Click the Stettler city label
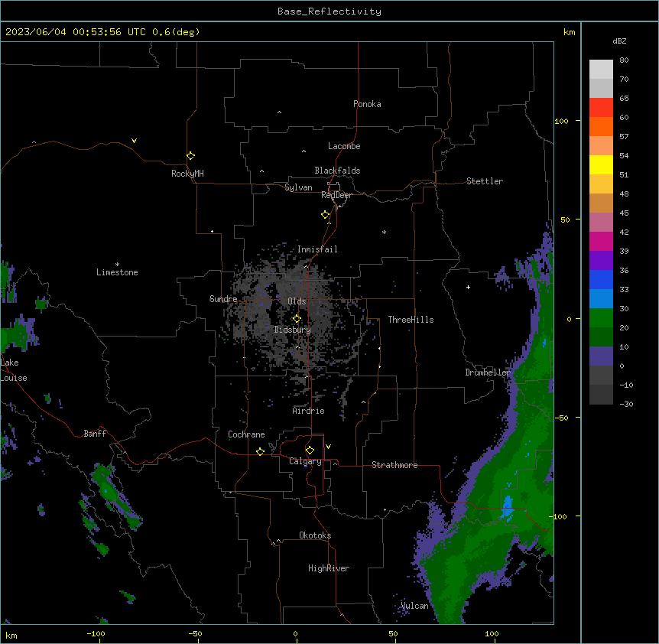This screenshot has height=644, width=659. point(484,181)
